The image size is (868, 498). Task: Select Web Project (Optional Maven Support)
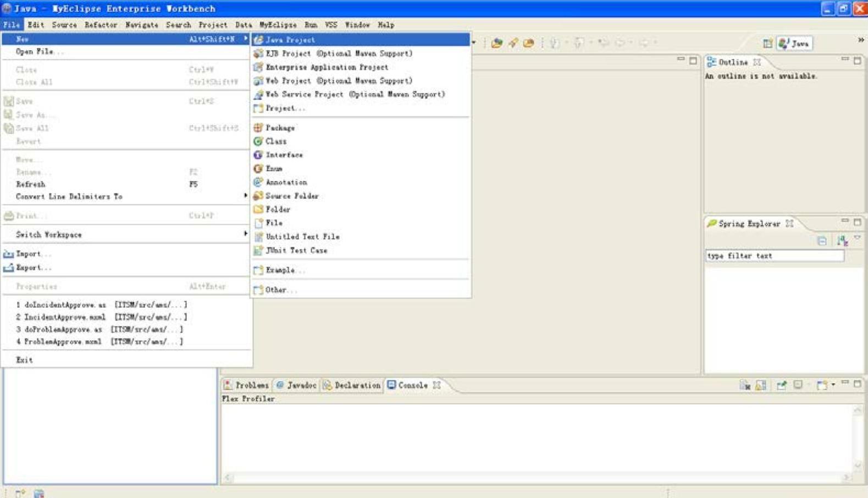click(361, 81)
